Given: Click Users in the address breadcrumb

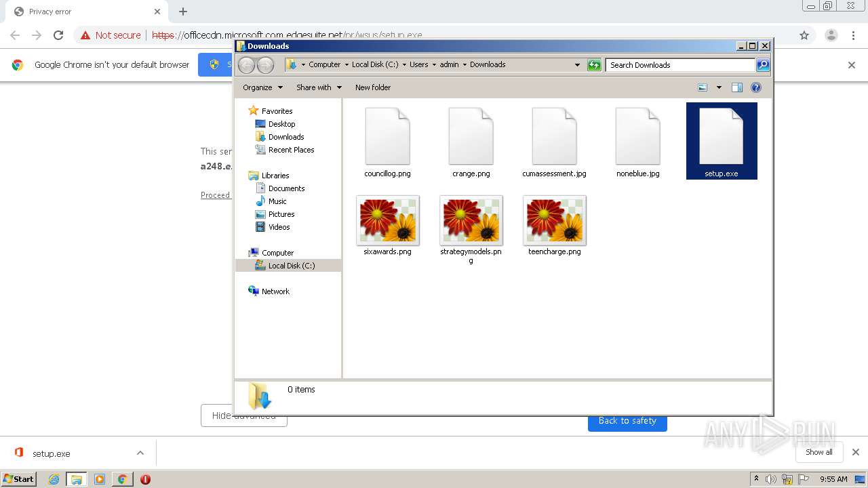Looking at the screenshot, I should [x=418, y=65].
